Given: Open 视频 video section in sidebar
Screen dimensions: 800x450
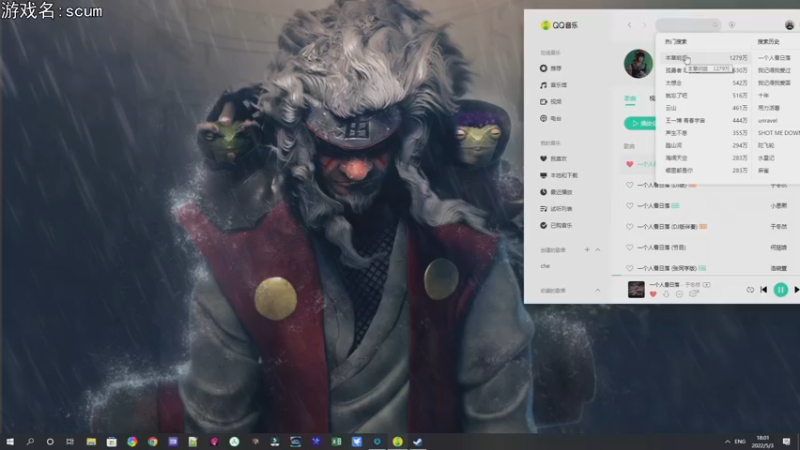Looking at the screenshot, I should click(551, 102).
